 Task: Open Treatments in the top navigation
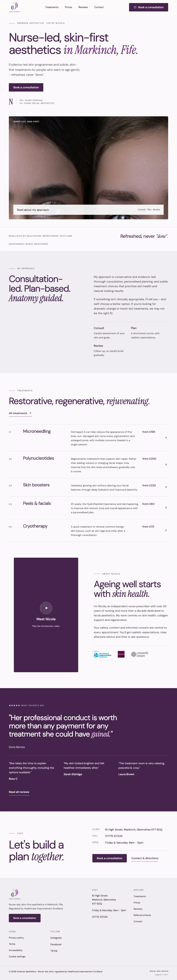[x=52, y=7]
